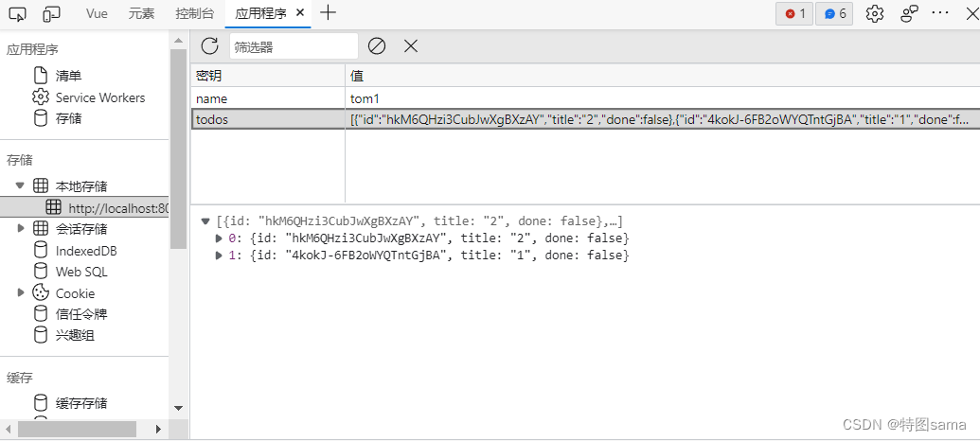This screenshot has width=980, height=441.
Task: Click the 值 column header
Action: [663, 76]
